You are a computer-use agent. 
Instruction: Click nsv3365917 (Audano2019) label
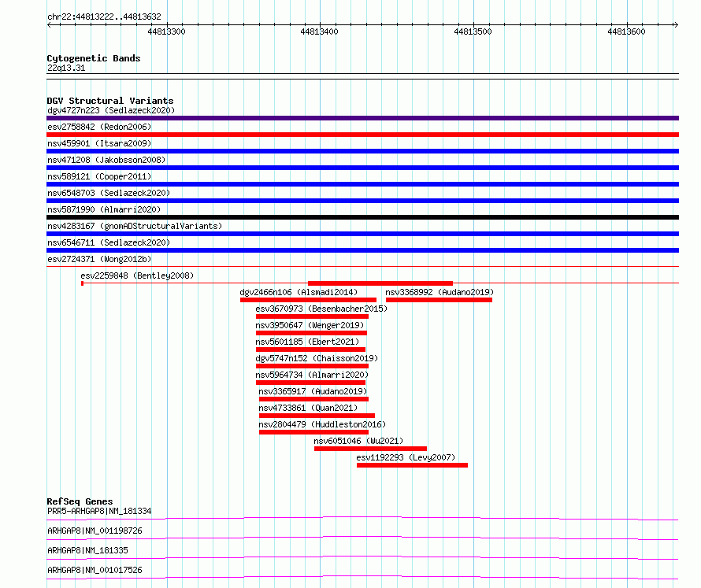pos(313,391)
